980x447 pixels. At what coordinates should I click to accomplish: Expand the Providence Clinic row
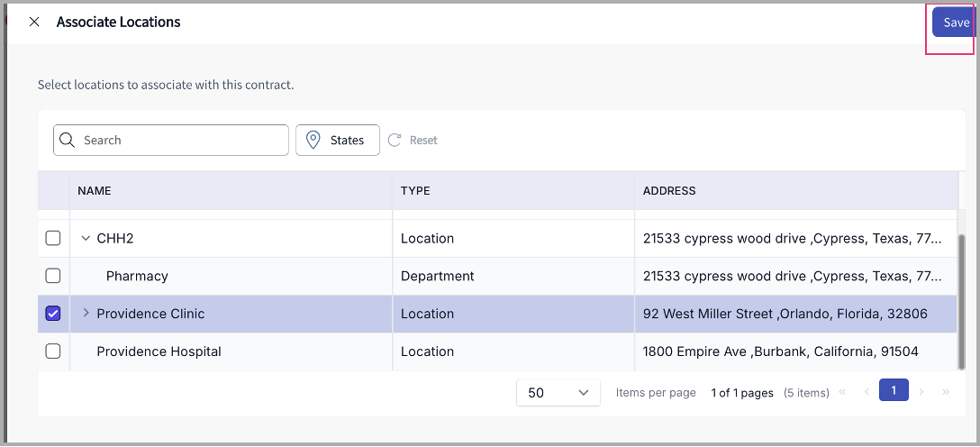86,314
